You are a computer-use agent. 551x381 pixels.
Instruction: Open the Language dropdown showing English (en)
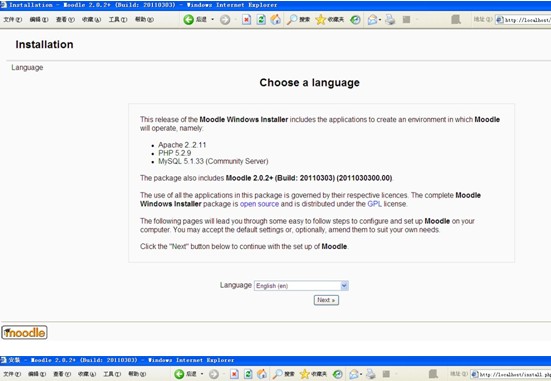[x=301, y=286]
